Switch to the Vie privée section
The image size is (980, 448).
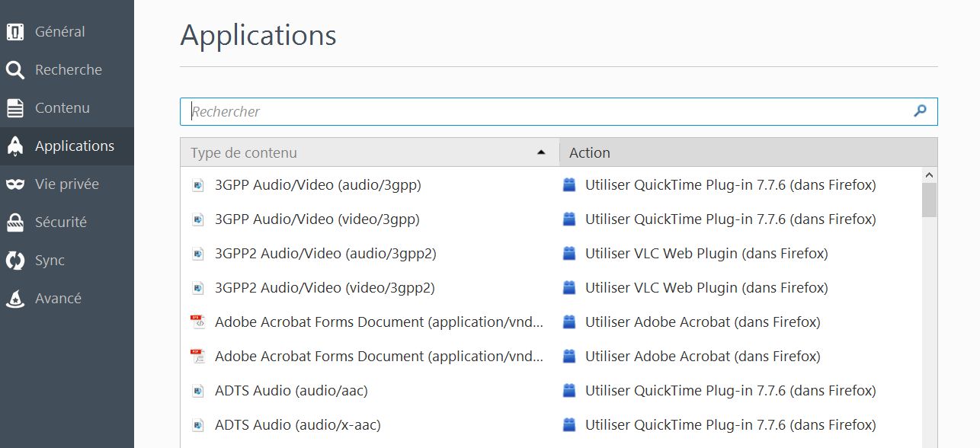67,184
